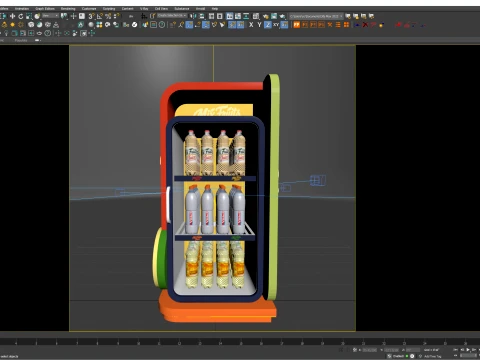Toggle Keyboard Shortcut Override
The height and width of the screenshot is (360, 480).
82,16
